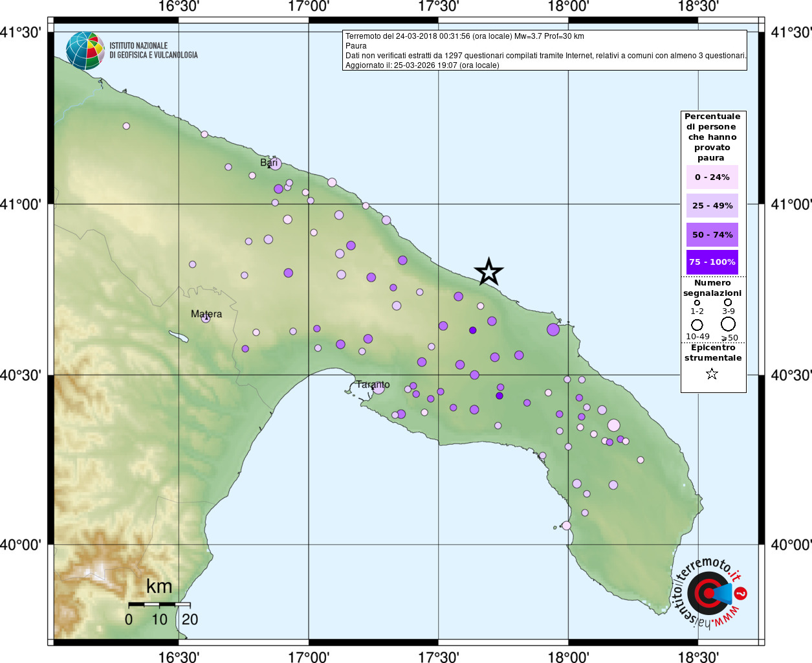Click the black epicenter star on the map
Viewport: 812px width, 663px height.
click(x=488, y=272)
